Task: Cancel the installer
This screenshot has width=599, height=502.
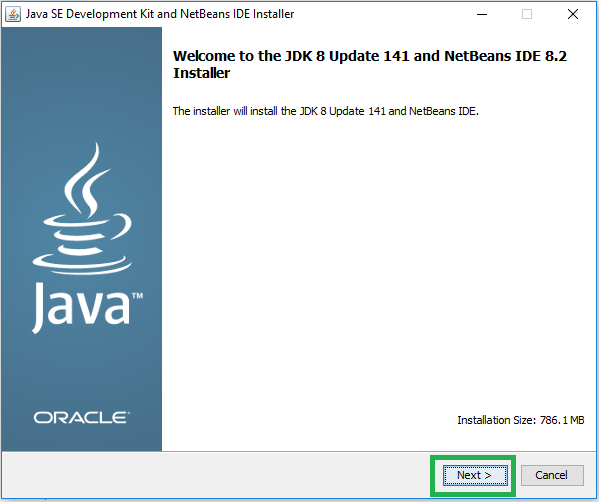Action: coord(552,475)
